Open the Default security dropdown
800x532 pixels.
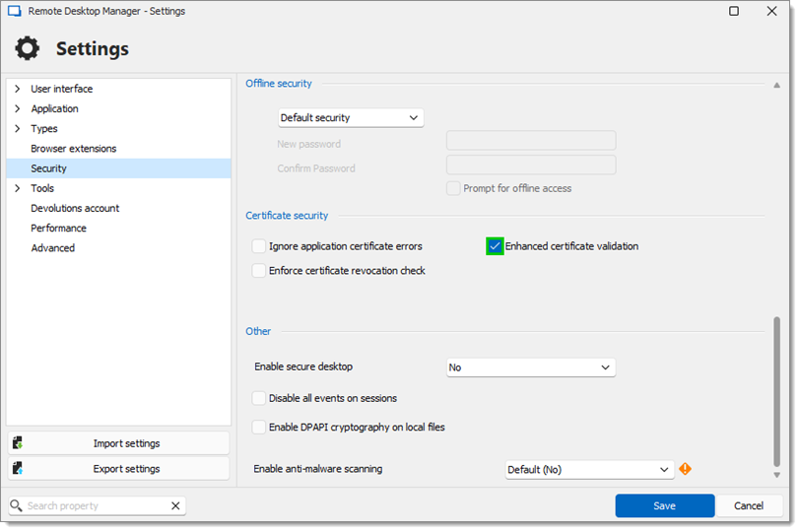point(351,118)
